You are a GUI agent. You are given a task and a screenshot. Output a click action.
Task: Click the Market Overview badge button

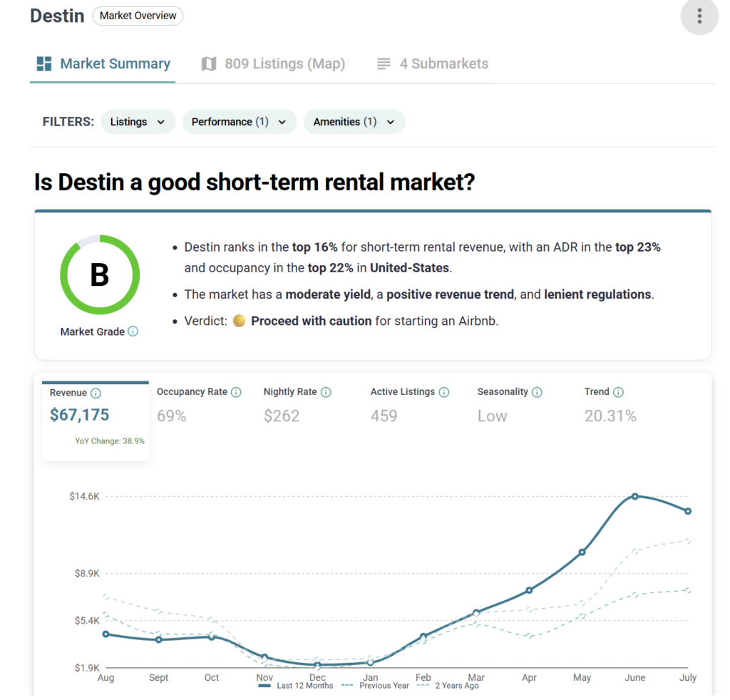pyautogui.click(x=138, y=16)
